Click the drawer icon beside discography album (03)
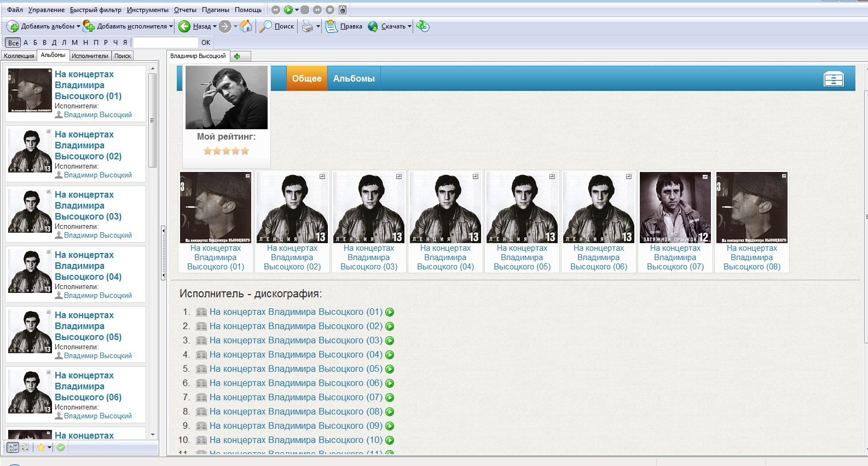Viewport: 868px width, 466px height. point(201,341)
